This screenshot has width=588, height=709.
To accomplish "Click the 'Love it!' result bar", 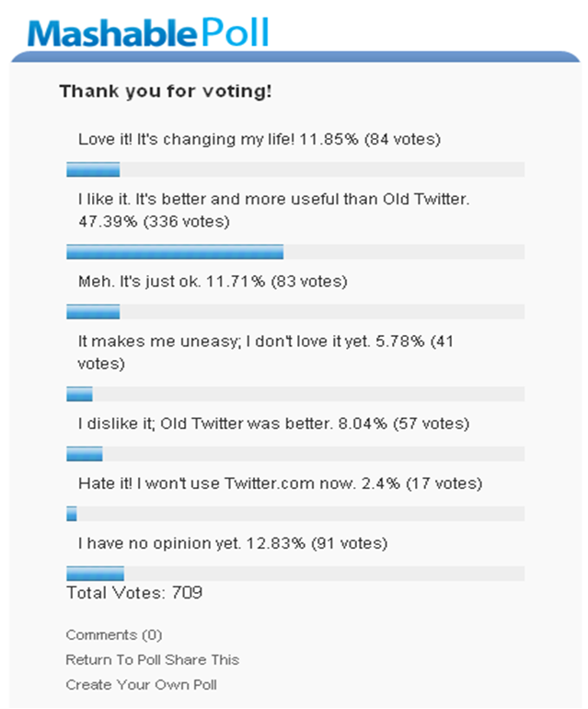I will (x=295, y=169).
